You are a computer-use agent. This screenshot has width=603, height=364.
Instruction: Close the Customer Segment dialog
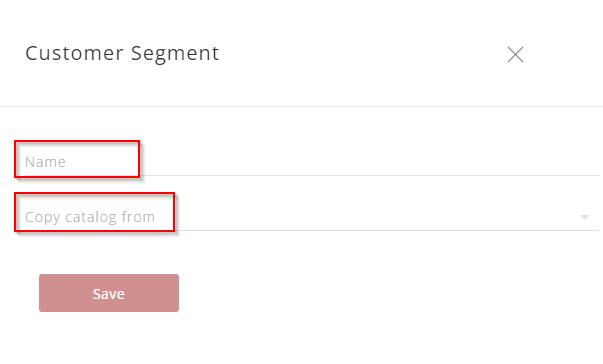pyautogui.click(x=515, y=55)
